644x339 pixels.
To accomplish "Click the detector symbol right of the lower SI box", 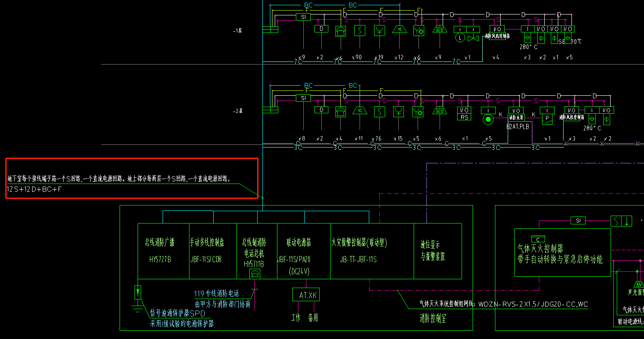I will pos(622,221).
